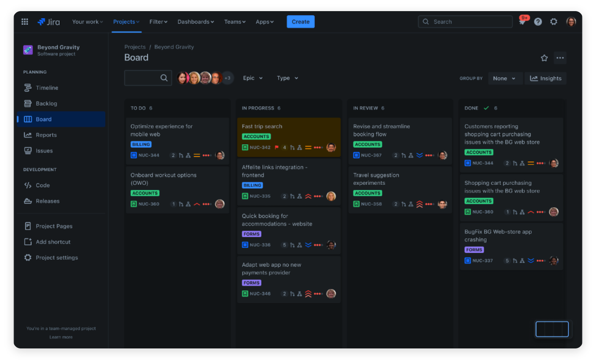Image resolution: width=596 pixels, height=364 pixels.
Task: Click story type icon on NUC-358
Action: point(356,204)
